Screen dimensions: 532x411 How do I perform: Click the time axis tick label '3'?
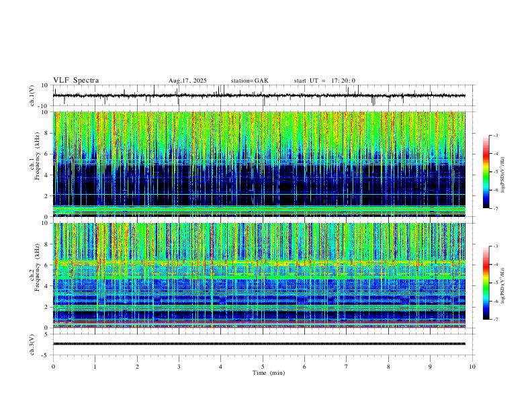coord(179,367)
